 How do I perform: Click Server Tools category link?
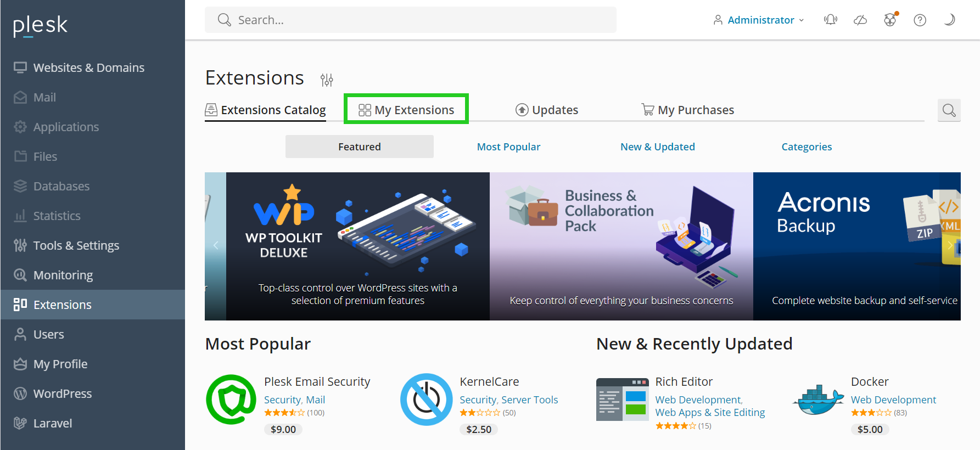530,400
